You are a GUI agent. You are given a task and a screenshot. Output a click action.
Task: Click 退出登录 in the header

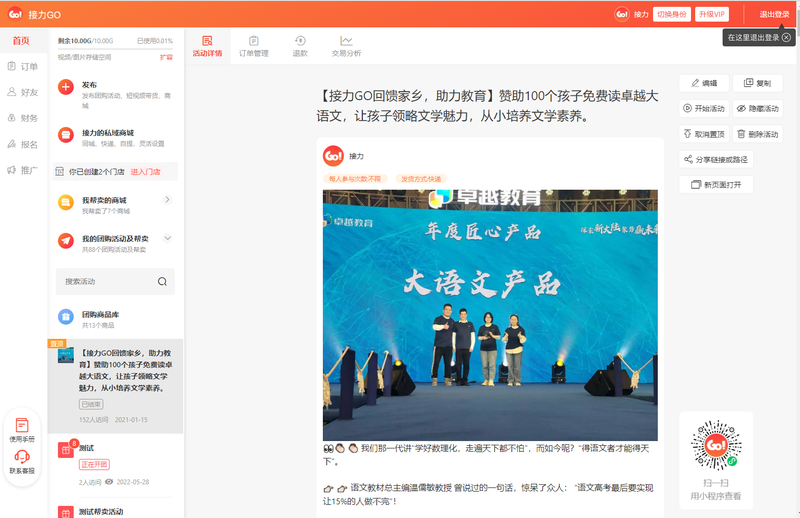[774, 14]
